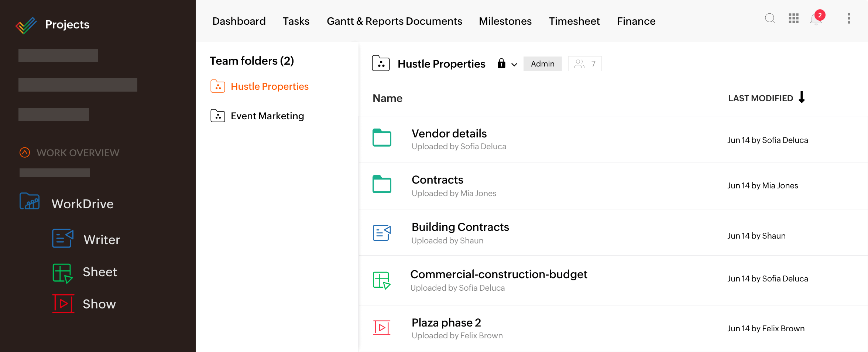Open the Sheet app from sidebar
This screenshot has height=352, width=868.
(100, 272)
